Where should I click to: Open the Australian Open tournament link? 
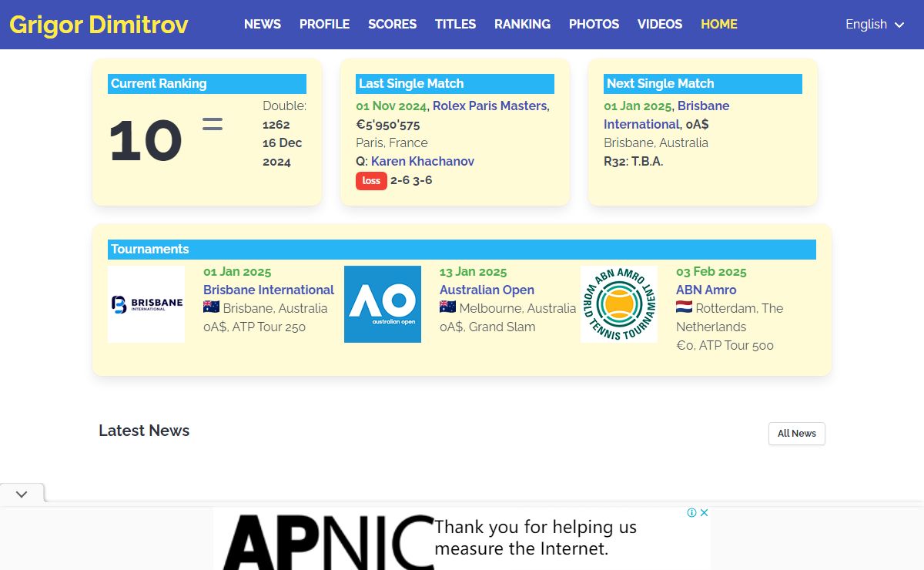[487, 290]
